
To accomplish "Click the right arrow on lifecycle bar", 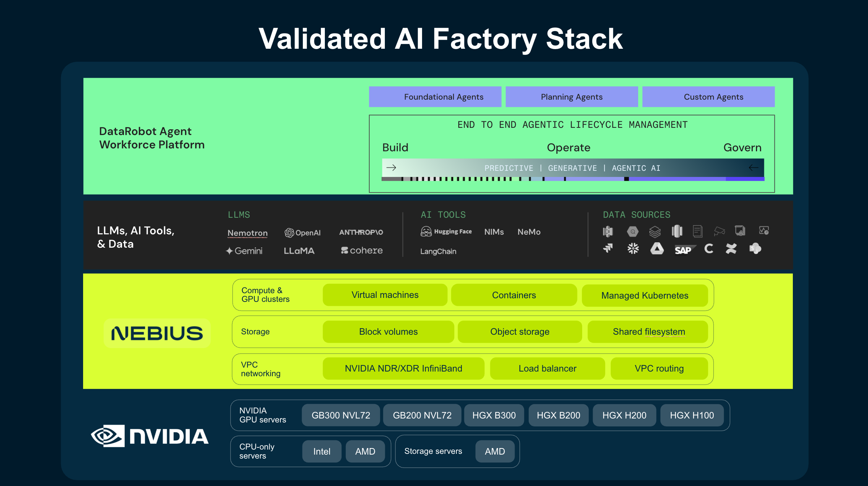I will pos(391,168).
